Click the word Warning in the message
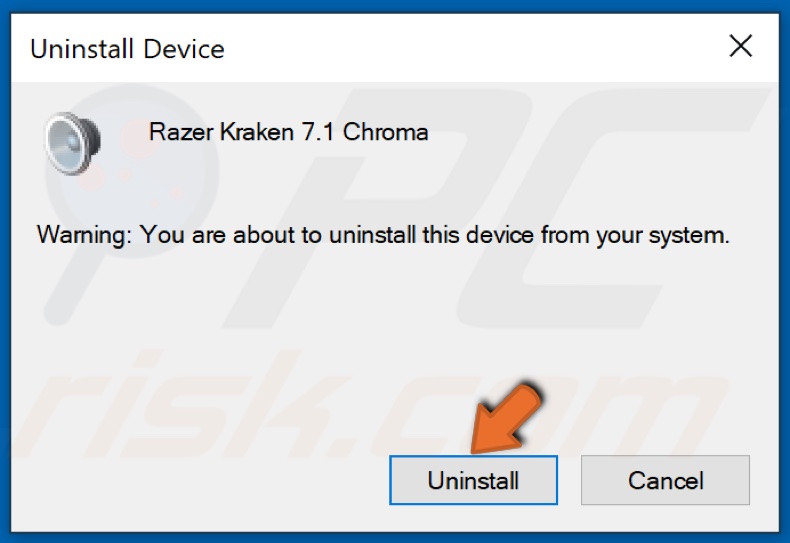 [84, 235]
